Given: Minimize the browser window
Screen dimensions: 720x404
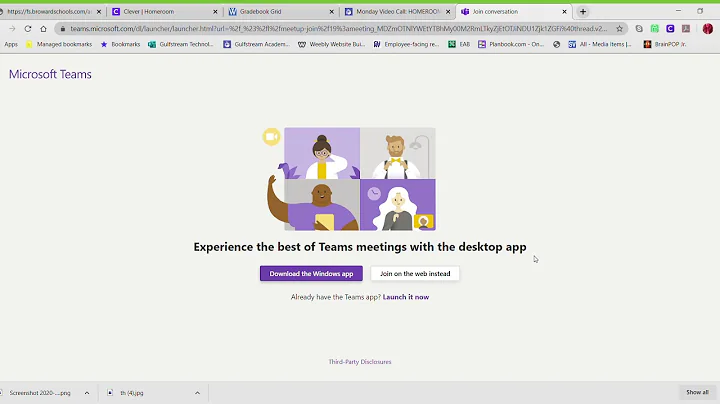Looking at the screenshot, I should pyautogui.click(x=678, y=11).
